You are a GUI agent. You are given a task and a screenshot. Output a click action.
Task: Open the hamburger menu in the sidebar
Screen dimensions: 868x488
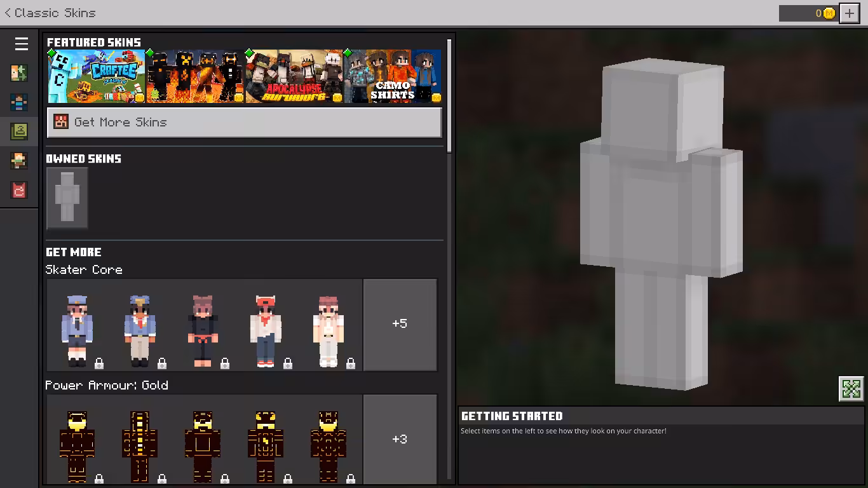click(x=21, y=43)
